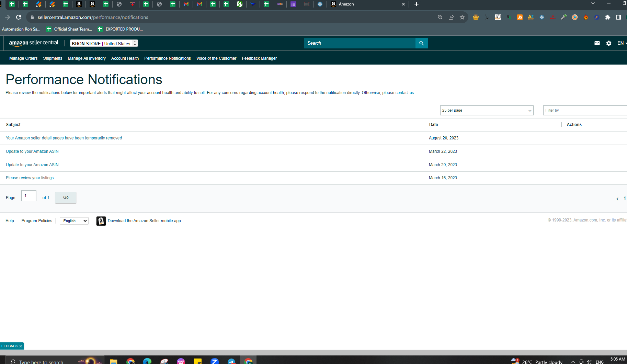Click the page number input field
Viewport: 627px width, 364px height.
pos(29,196)
